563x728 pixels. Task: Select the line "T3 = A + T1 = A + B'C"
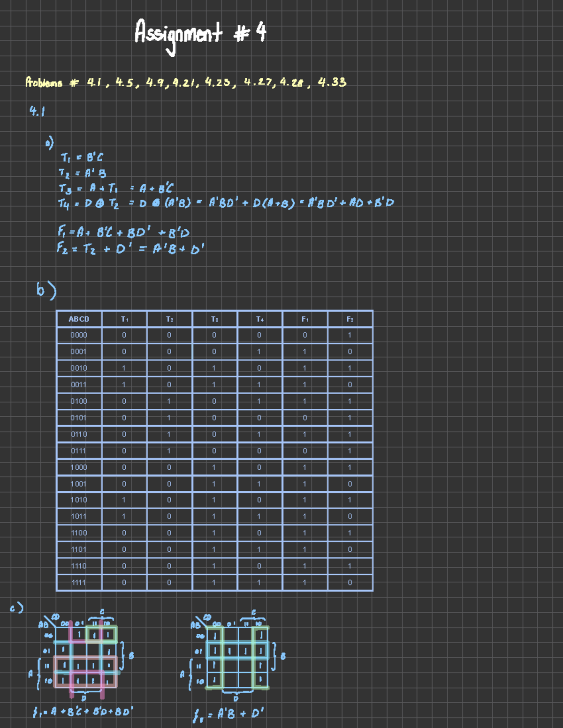[x=115, y=188]
